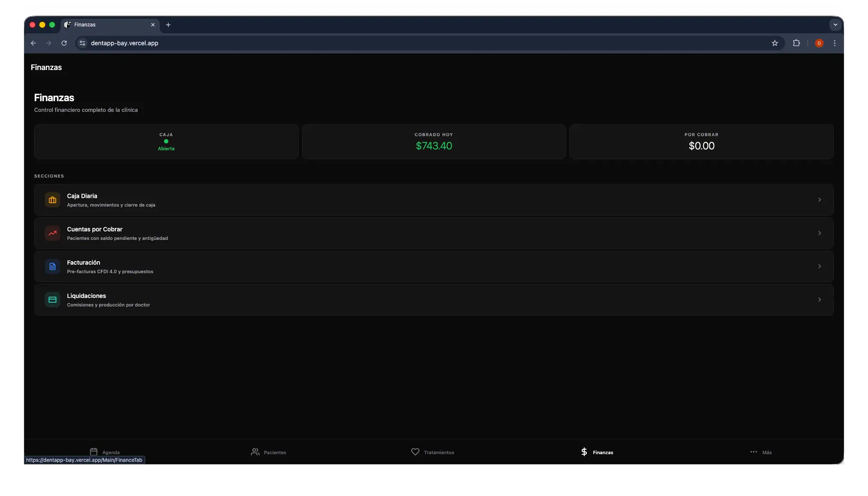
Task: Expand Liquidaciones row chevron
Action: coord(819,300)
